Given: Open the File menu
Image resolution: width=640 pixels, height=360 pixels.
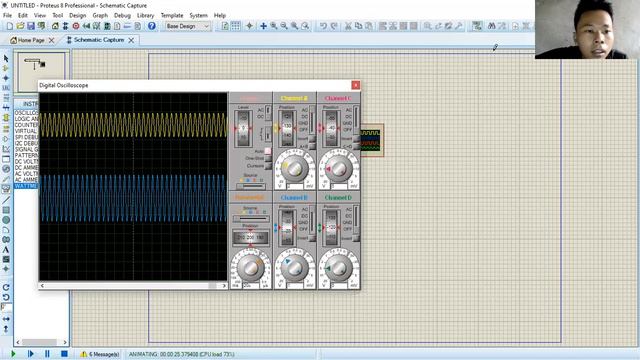Looking at the screenshot, I should tap(7, 16).
